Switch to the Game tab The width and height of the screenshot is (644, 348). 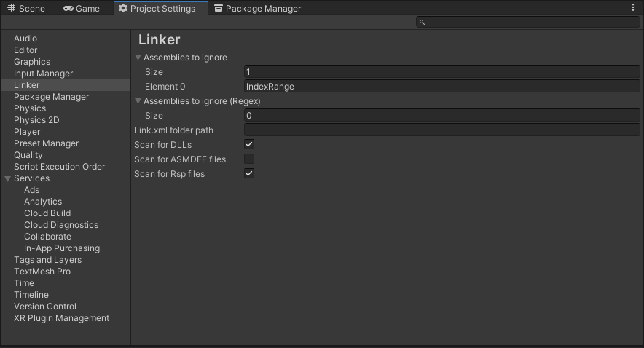[82, 8]
